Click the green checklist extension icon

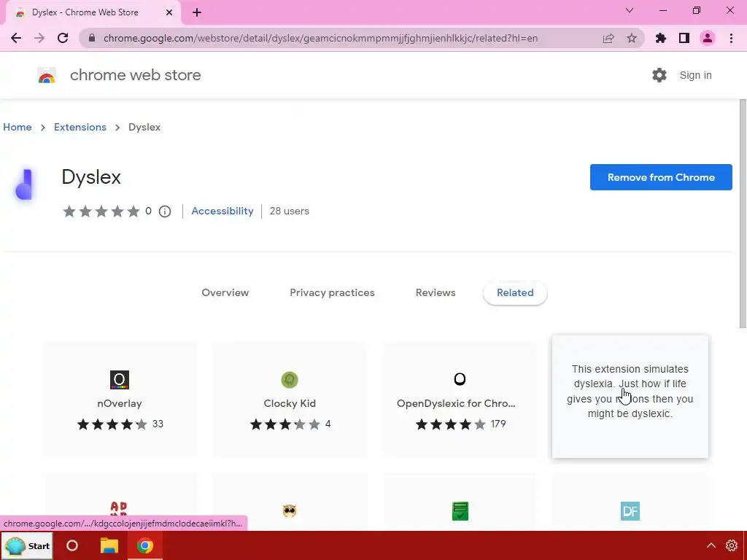pyautogui.click(x=460, y=511)
